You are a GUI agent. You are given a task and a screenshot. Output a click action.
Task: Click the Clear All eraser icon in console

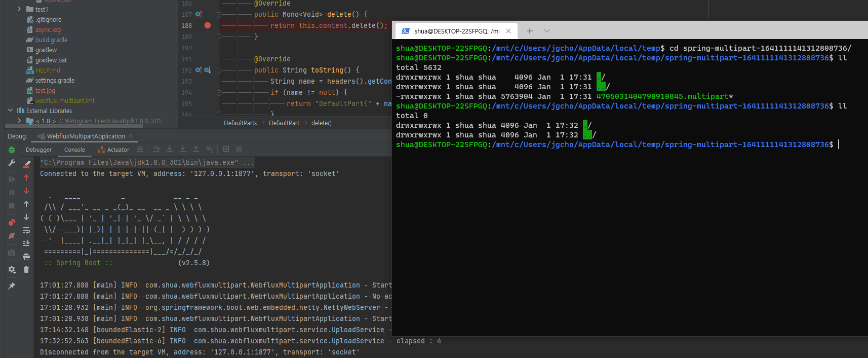26,164
